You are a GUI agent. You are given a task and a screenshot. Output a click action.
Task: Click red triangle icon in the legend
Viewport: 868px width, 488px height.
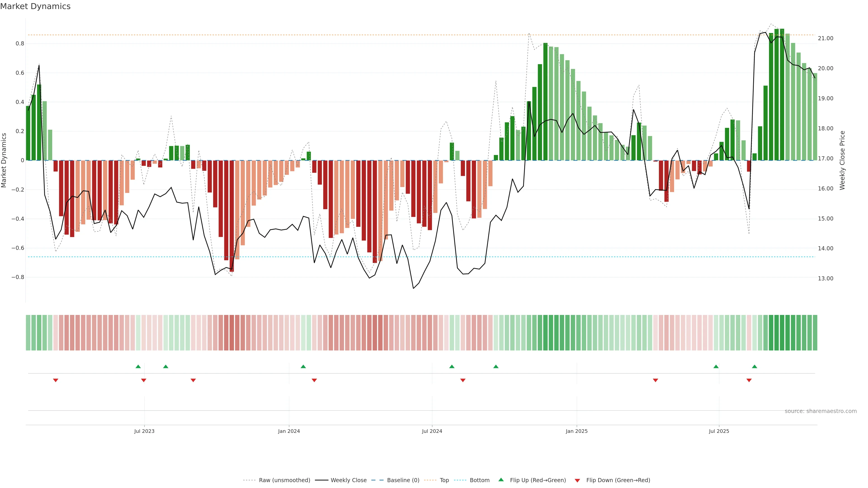(x=577, y=480)
